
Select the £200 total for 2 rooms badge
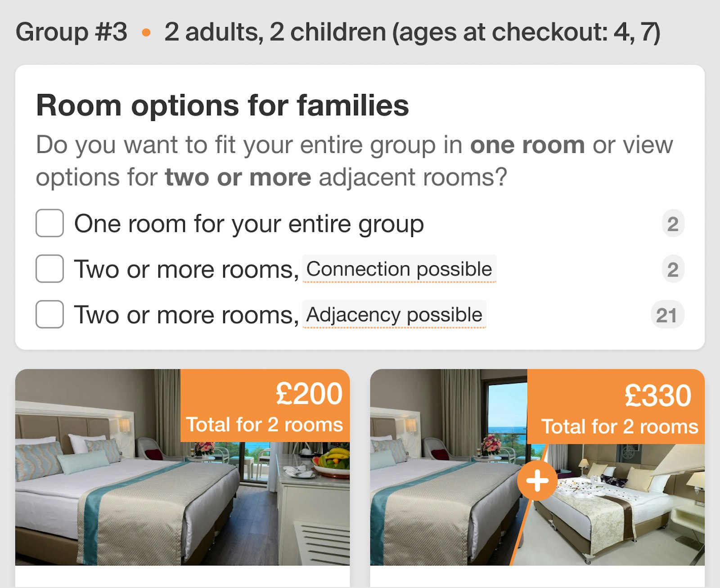tap(265, 406)
